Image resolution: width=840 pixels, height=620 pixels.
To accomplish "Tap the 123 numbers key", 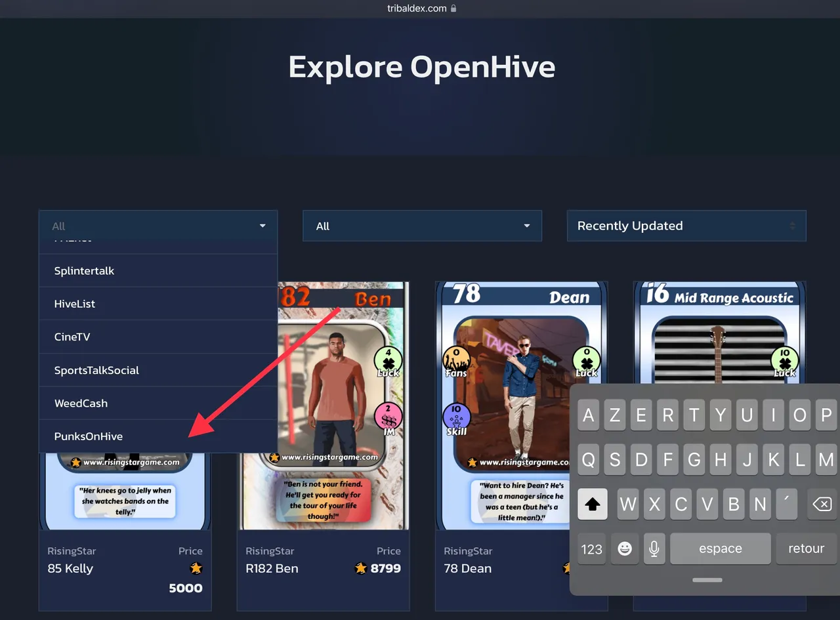I will (x=592, y=548).
